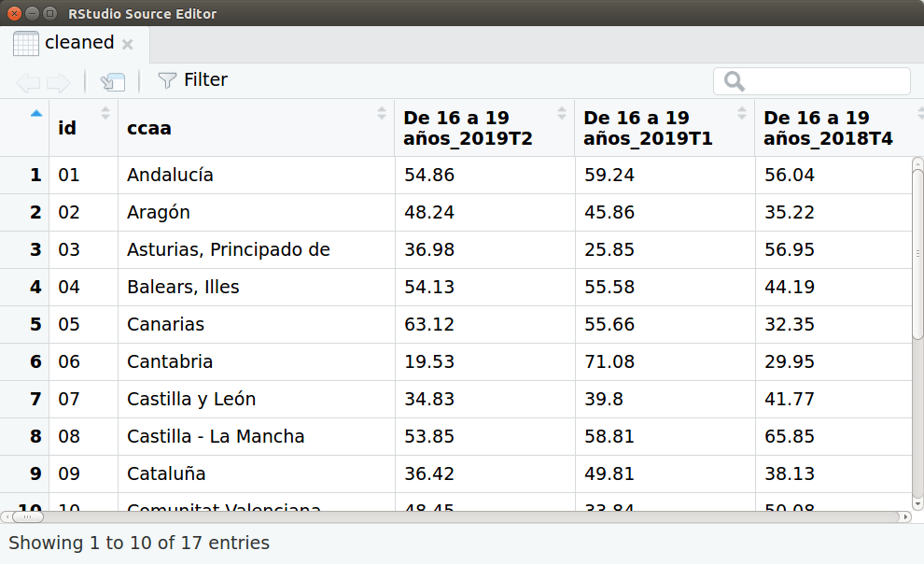This screenshot has height=565, width=924.
Task: Click the back navigation arrow in toolbar
Action: coord(27,82)
